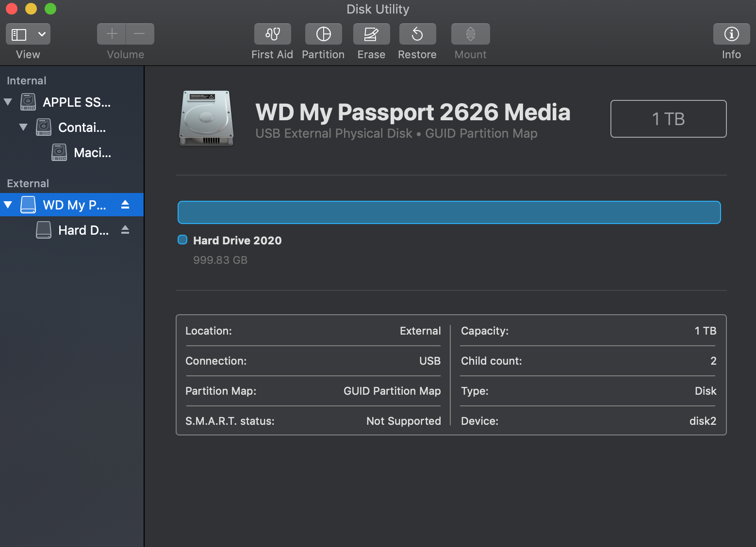Viewport: 756px width, 547px height.
Task: Click the Connection value USB
Action: 430,361
